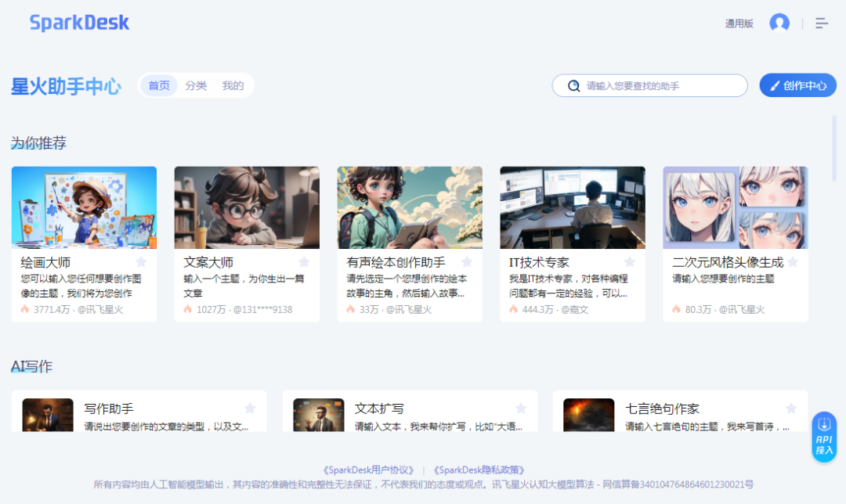Open the API接入 floating button
Screen dimensions: 846x504
(824, 437)
